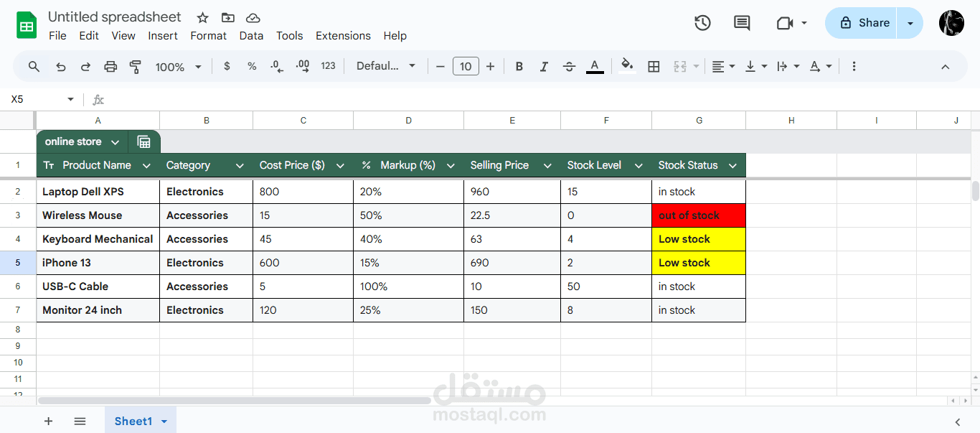Open the File menu
Image resolution: width=980 pixels, height=433 pixels.
pyautogui.click(x=57, y=35)
